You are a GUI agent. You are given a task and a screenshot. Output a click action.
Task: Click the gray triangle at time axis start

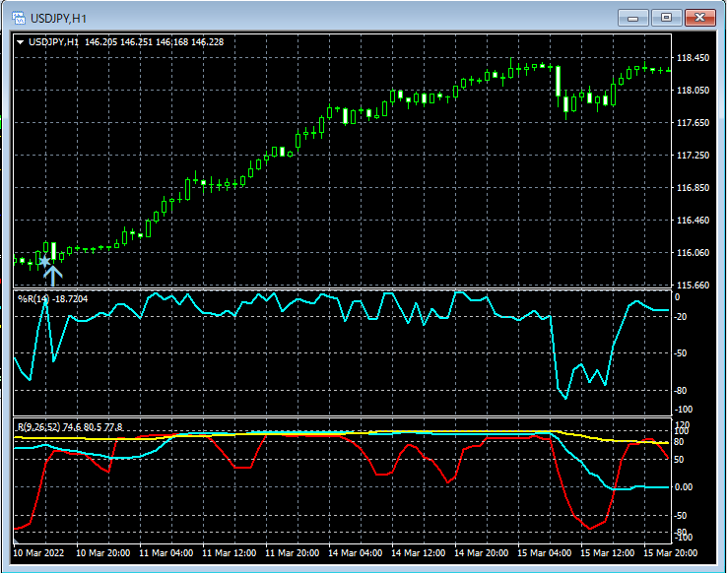[16, 541]
